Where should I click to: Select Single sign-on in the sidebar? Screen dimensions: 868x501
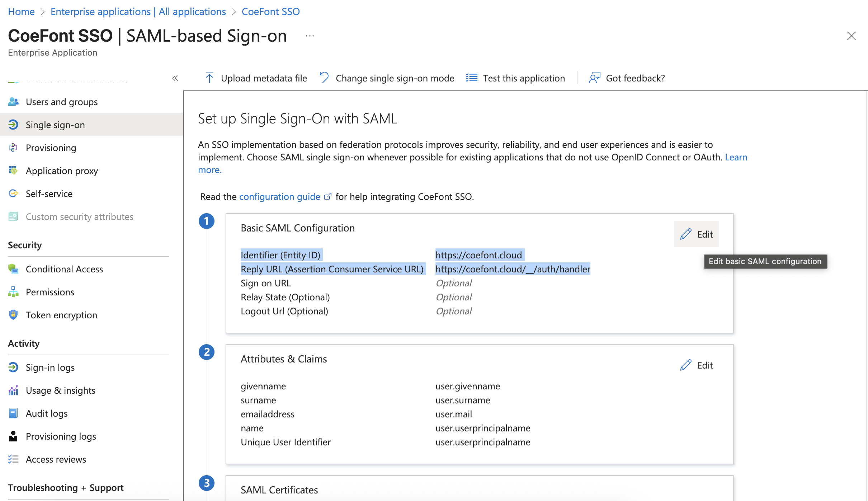91,125
